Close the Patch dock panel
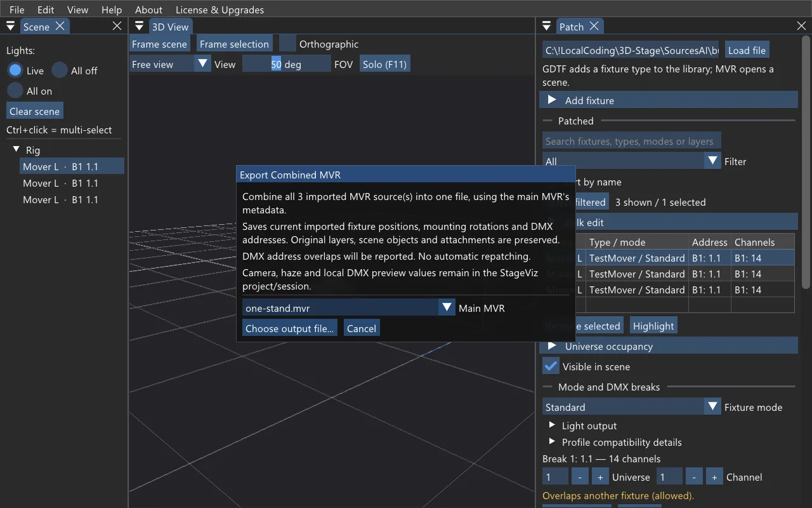The height and width of the screenshot is (508, 812). tap(801, 26)
